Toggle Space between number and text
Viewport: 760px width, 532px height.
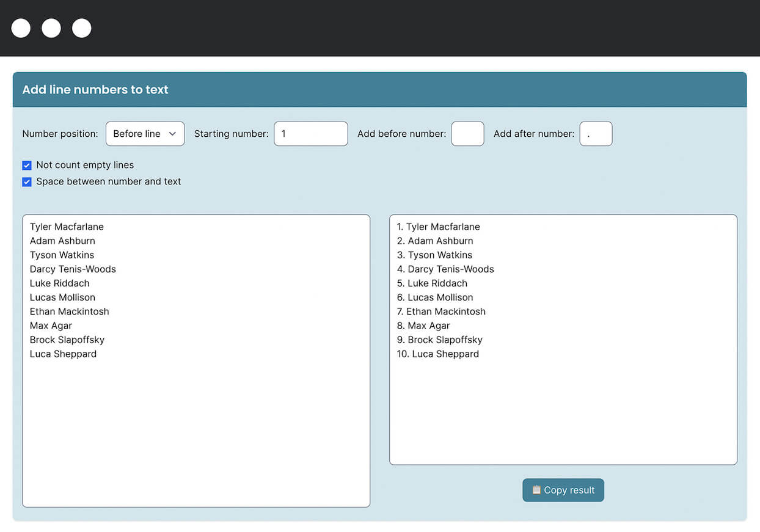pos(26,181)
